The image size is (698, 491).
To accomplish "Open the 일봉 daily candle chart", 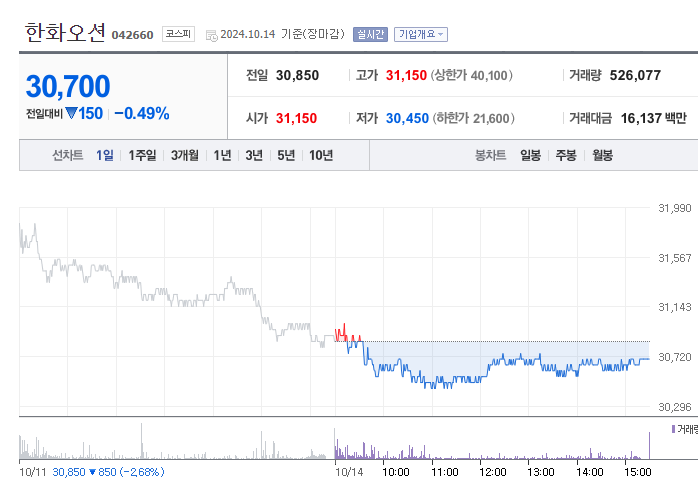I will pos(531,155).
